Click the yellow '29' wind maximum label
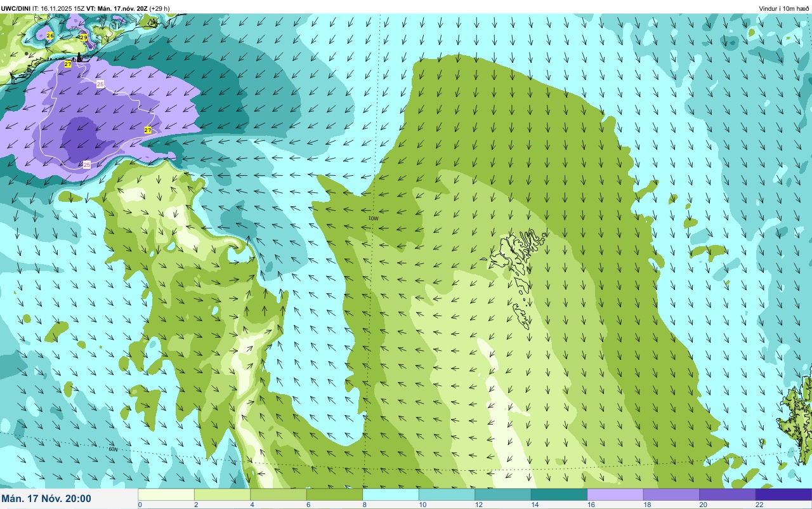The image size is (812, 509). (83, 38)
